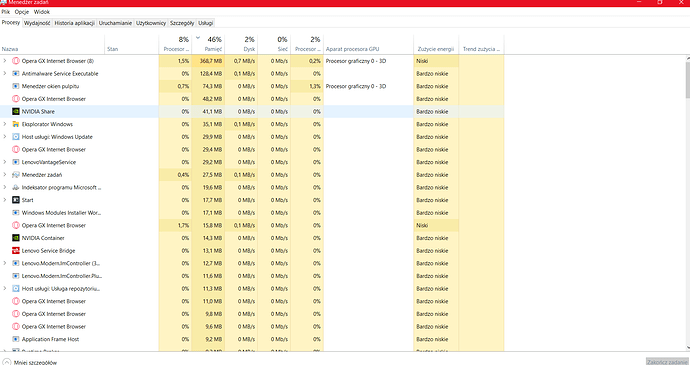Click the LenovoVantageService icon
The width and height of the screenshot is (690, 365).
[x=16, y=162]
